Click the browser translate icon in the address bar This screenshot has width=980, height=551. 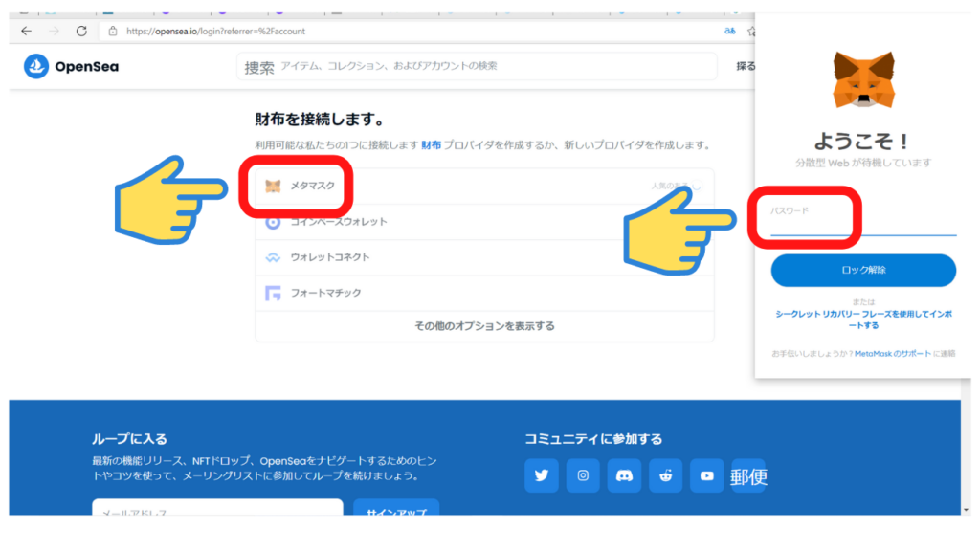pos(730,31)
